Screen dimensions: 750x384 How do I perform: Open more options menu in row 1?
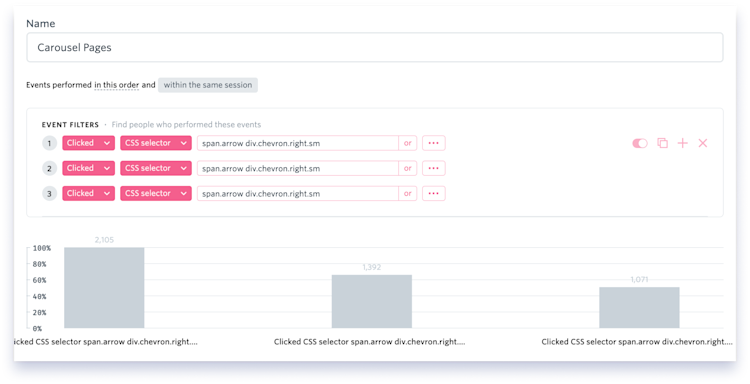(x=434, y=143)
